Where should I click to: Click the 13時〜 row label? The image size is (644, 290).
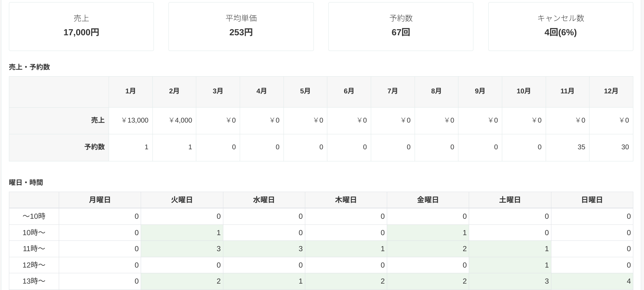[x=34, y=281]
